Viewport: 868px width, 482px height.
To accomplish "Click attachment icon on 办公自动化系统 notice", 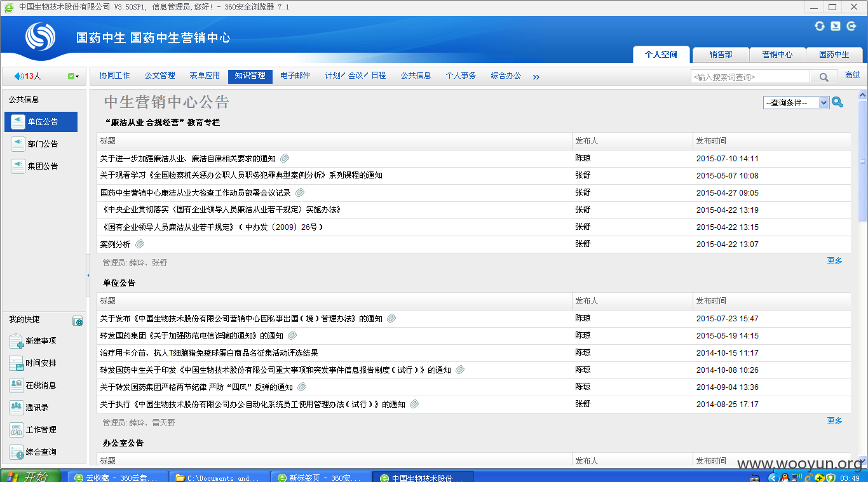I will tap(414, 404).
